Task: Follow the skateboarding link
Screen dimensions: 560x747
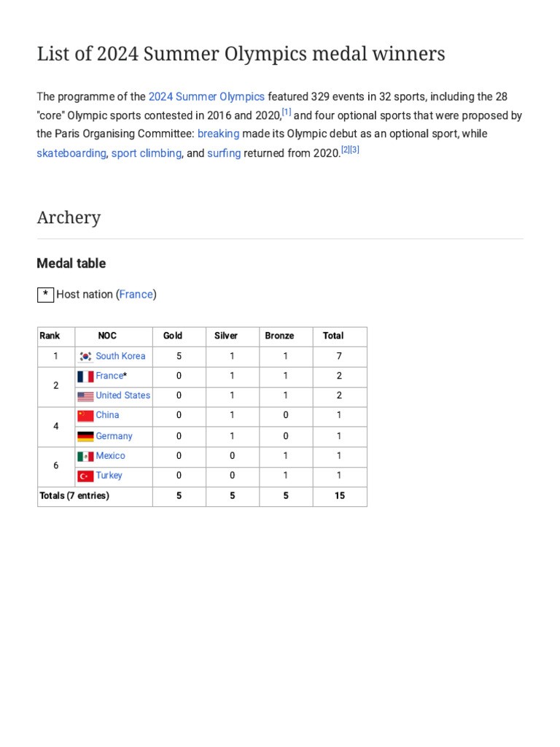Action: point(71,153)
